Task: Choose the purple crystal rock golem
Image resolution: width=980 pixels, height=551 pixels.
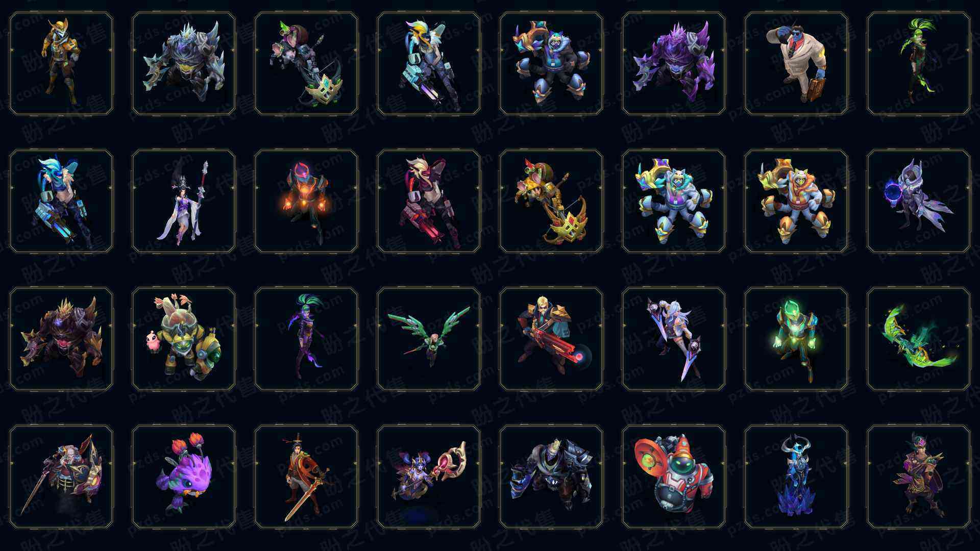Action: (x=674, y=63)
